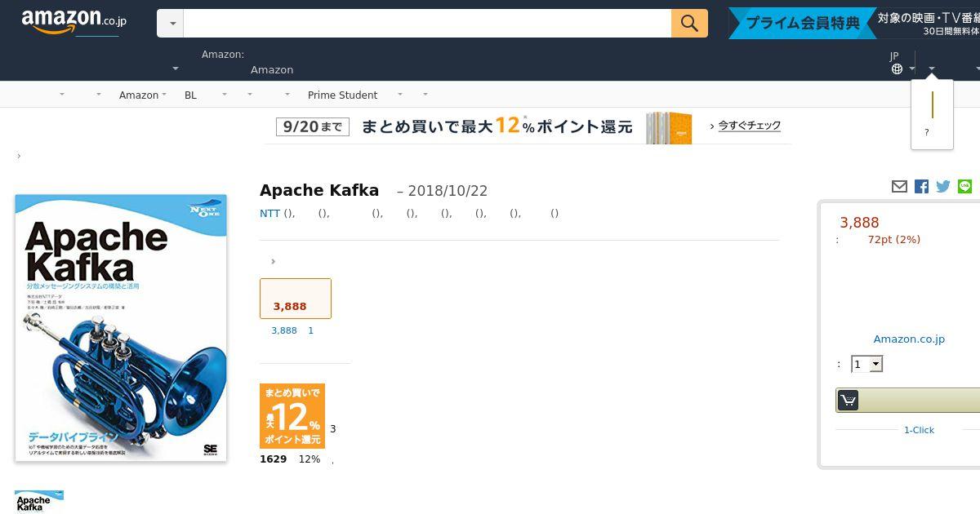The width and height of the screenshot is (980, 514).
Task: Click the bold '1629' value below the badge
Action: (x=273, y=459)
